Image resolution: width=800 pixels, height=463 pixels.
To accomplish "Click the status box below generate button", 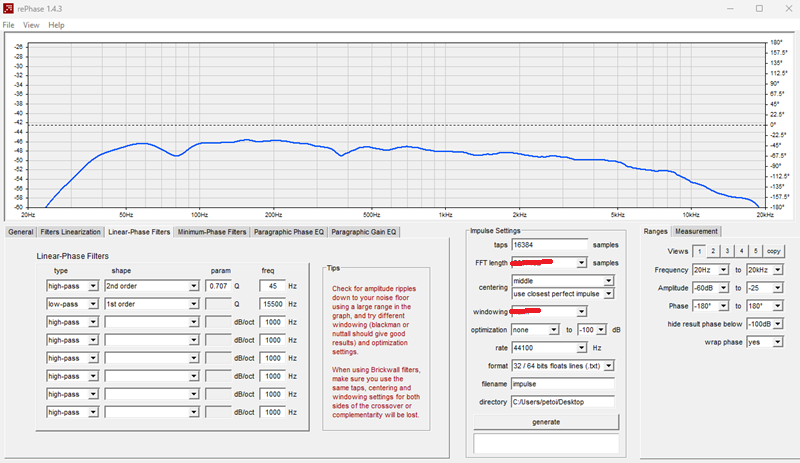I will (546, 444).
